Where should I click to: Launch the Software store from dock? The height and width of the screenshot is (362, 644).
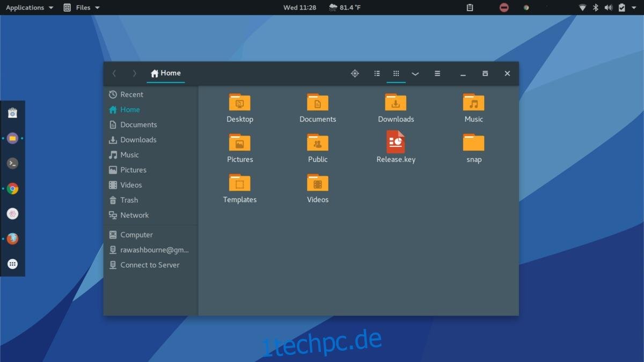pos(12,113)
